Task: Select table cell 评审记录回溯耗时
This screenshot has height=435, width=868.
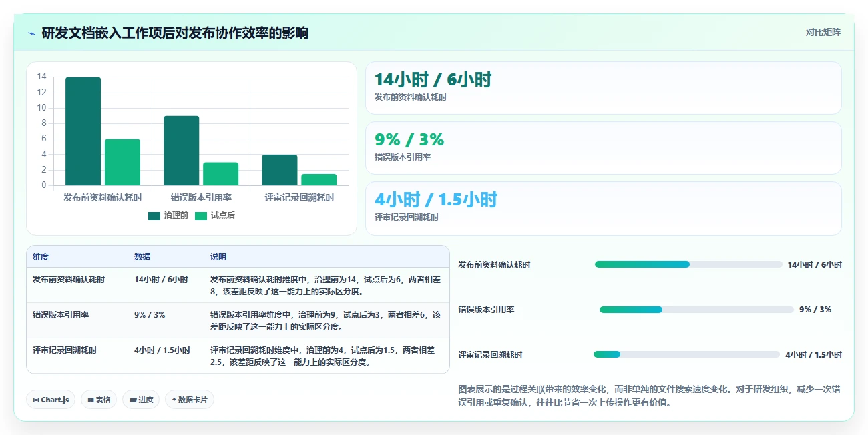Action: tap(65, 350)
